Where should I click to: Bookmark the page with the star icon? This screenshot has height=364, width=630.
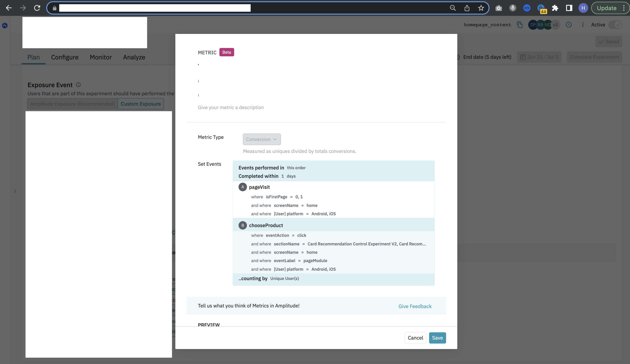click(481, 8)
